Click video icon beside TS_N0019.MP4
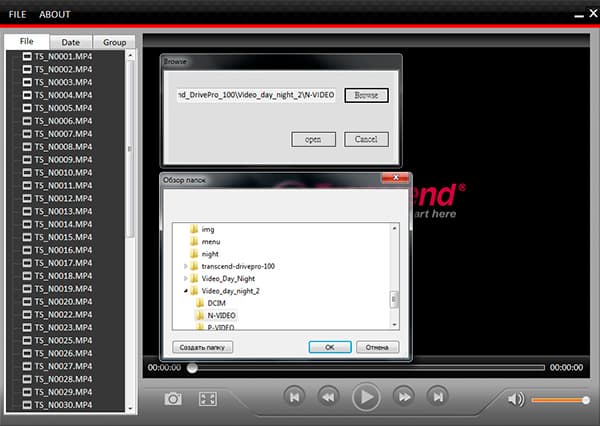The height and width of the screenshot is (426, 600). coord(27,289)
